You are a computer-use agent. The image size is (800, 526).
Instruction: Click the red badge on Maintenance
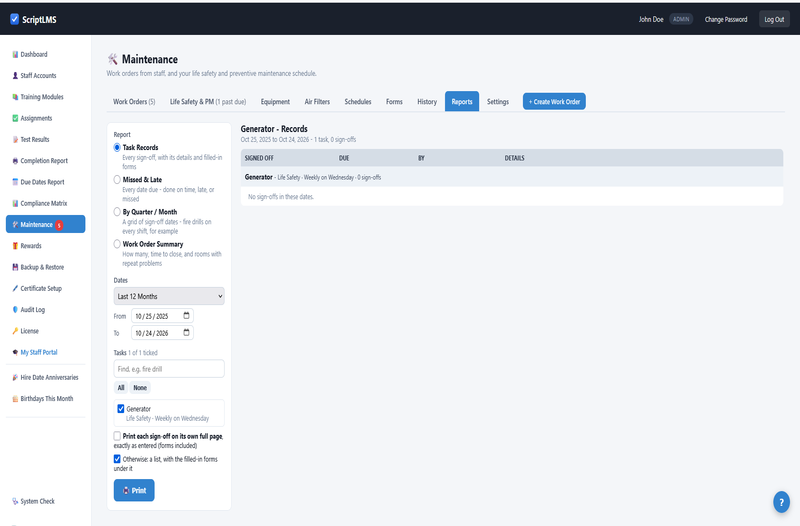(59, 225)
